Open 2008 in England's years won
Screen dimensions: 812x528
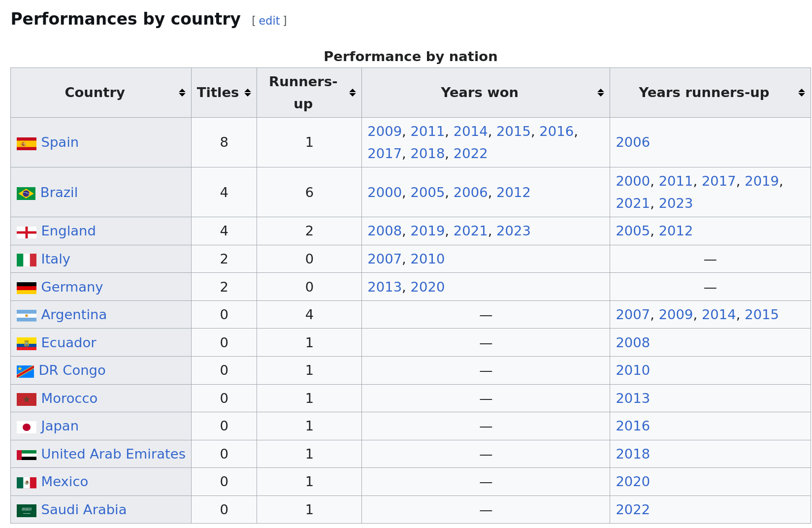[385, 231]
